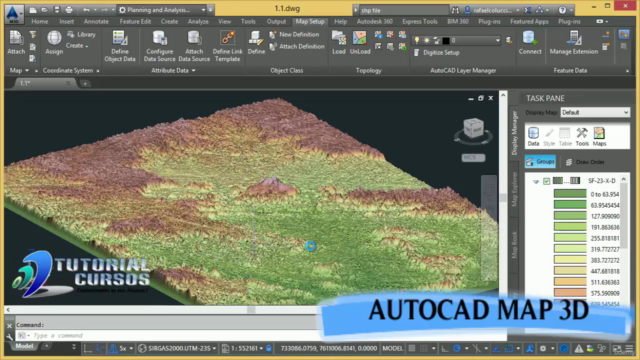Open the AutoCAD Map 3D application menu
This screenshot has width=640, height=360.
pyautogui.click(x=13, y=13)
